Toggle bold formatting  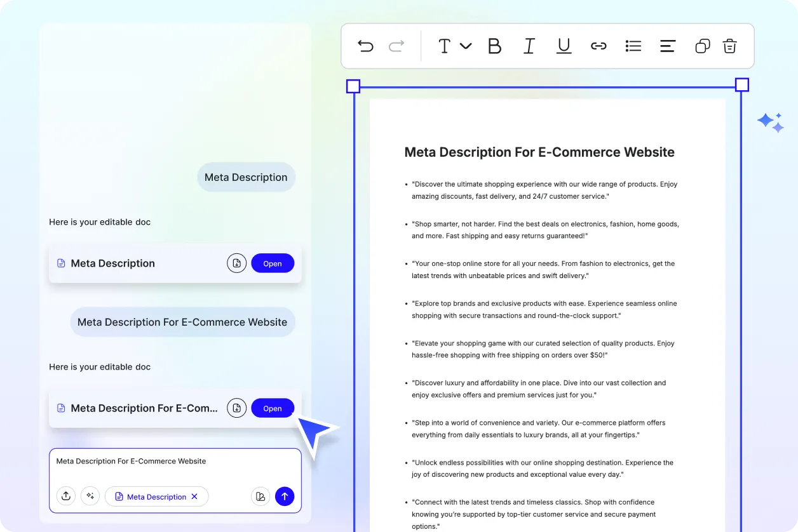click(494, 46)
